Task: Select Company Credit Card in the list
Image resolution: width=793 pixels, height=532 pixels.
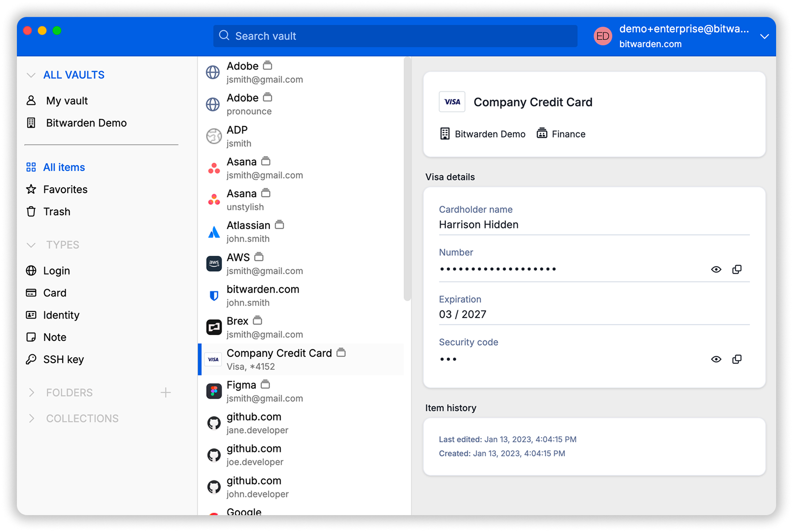Action: [301, 359]
